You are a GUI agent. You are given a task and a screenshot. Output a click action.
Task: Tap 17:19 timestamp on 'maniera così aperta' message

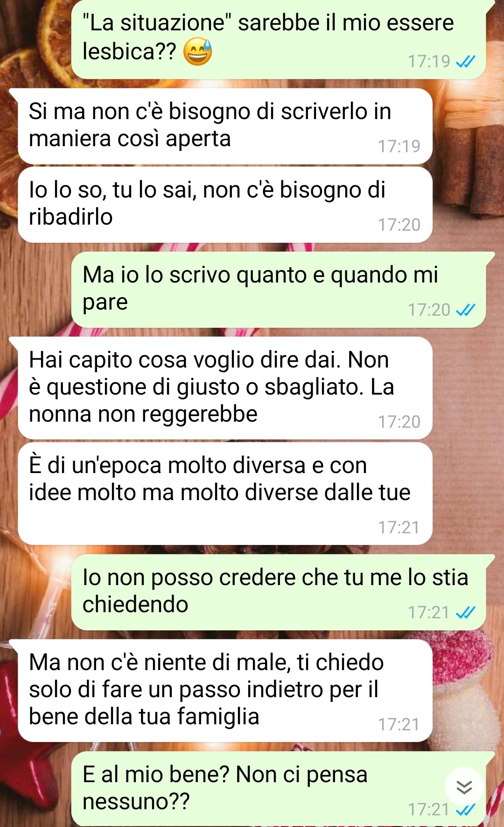(399, 146)
